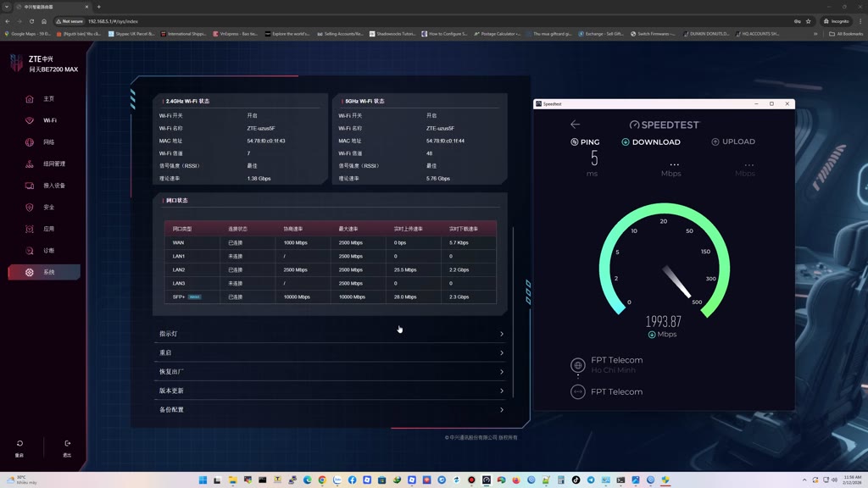
Task: Expand the 版本更新 firmware update row
Action: click(x=330, y=391)
